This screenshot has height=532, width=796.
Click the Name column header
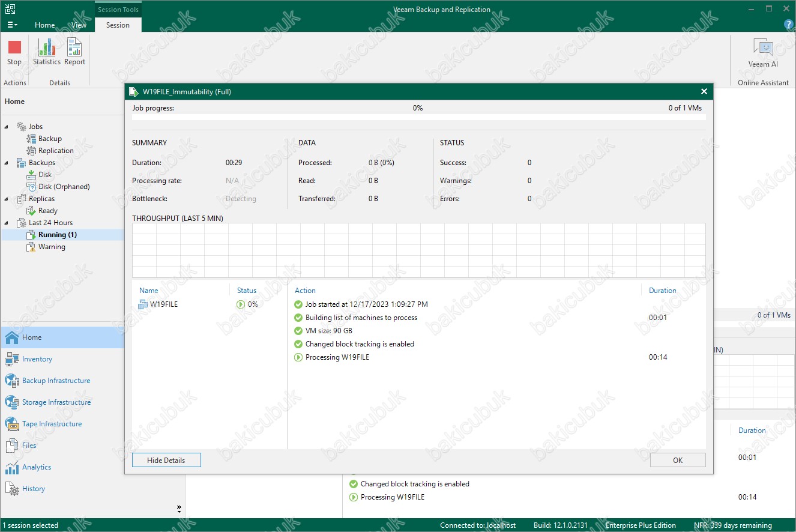[x=149, y=291]
